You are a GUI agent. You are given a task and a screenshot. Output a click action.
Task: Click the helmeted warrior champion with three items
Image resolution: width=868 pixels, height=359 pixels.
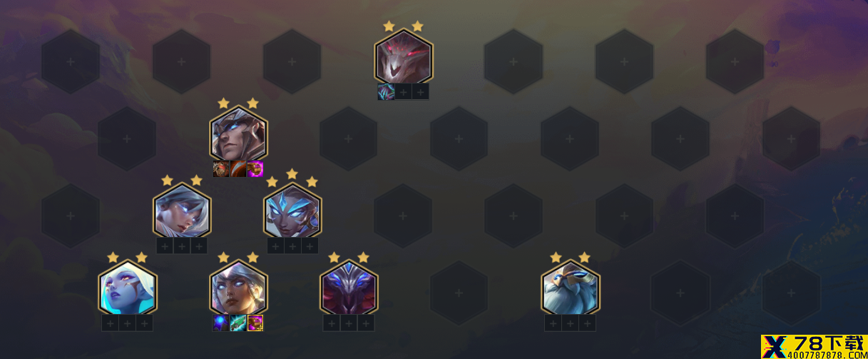(x=238, y=134)
